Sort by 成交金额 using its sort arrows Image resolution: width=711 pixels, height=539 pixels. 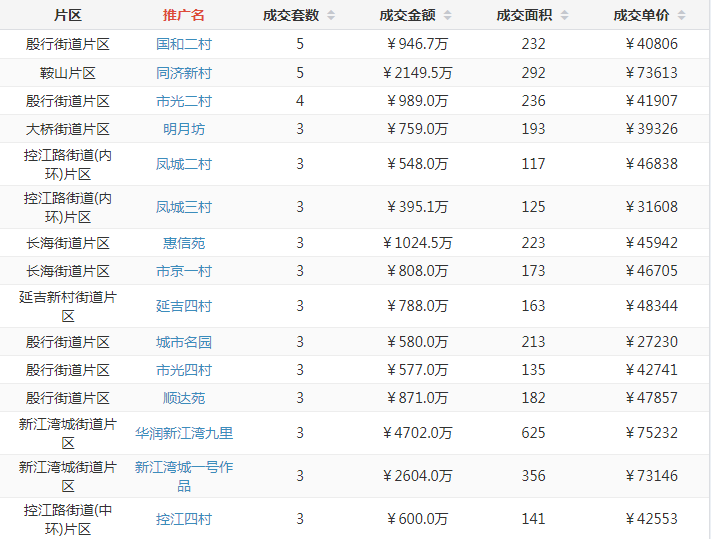(x=448, y=15)
